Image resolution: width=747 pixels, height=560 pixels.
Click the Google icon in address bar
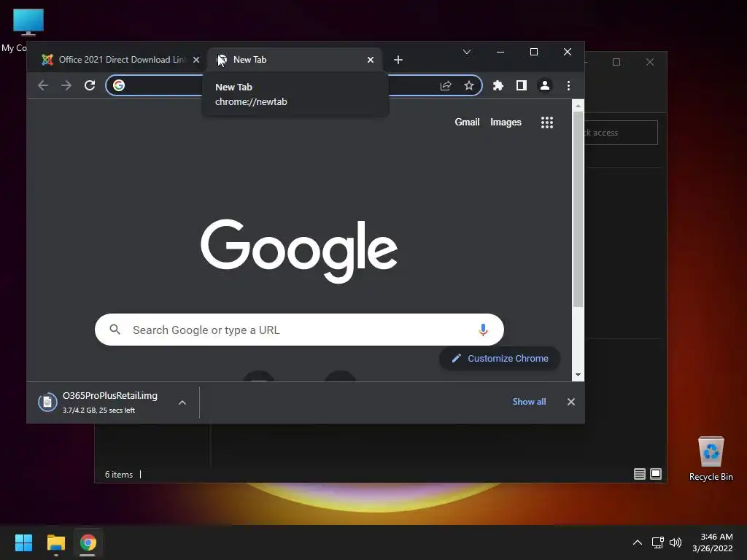(x=119, y=85)
